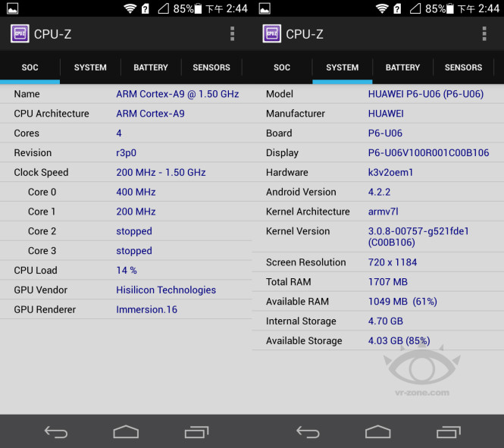This screenshot has width=504, height=448.
Task: Select GPU Vendor 'Hisilicon Technologies'
Action: coord(166,290)
